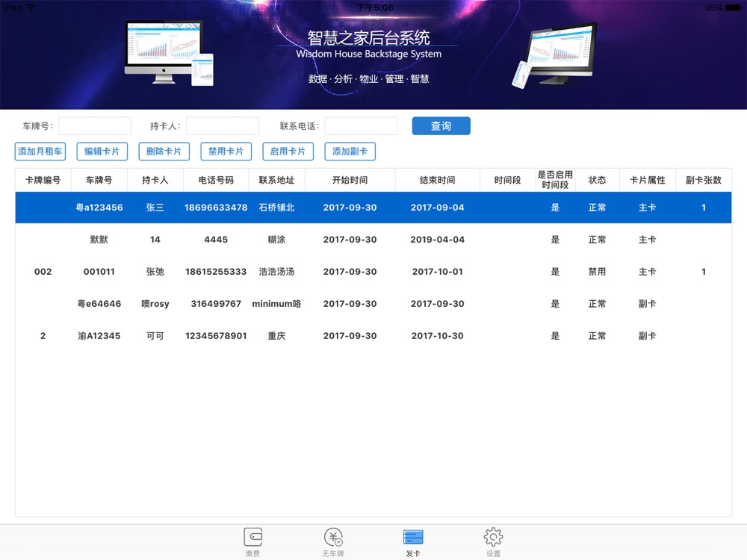Click the 结束时间 column header
Screen dimensions: 747x560
tap(438, 180)
